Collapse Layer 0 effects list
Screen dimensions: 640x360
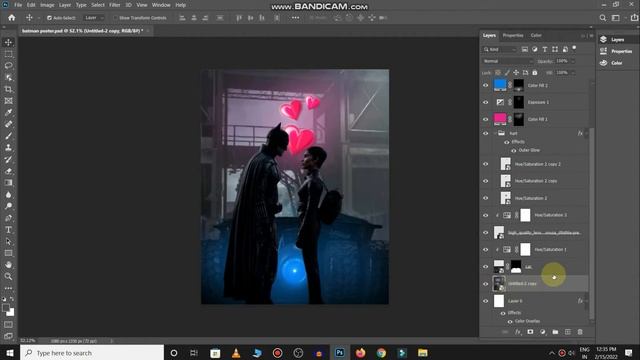586,301
